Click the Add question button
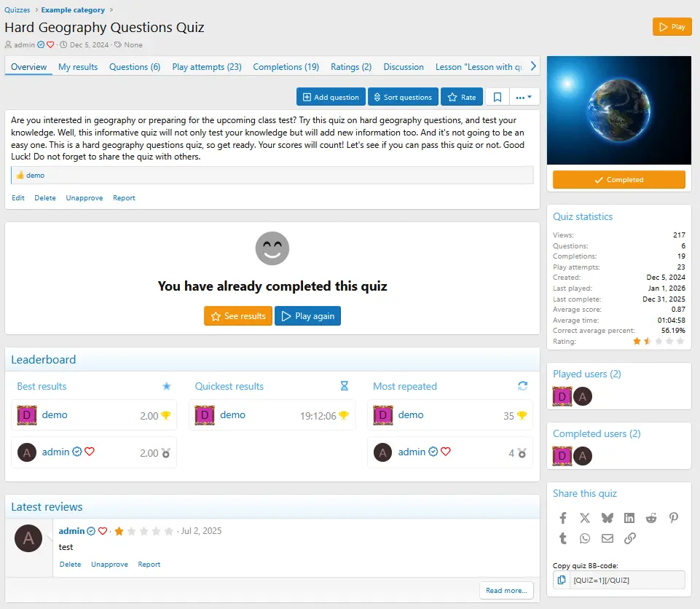 coord(330,97)
